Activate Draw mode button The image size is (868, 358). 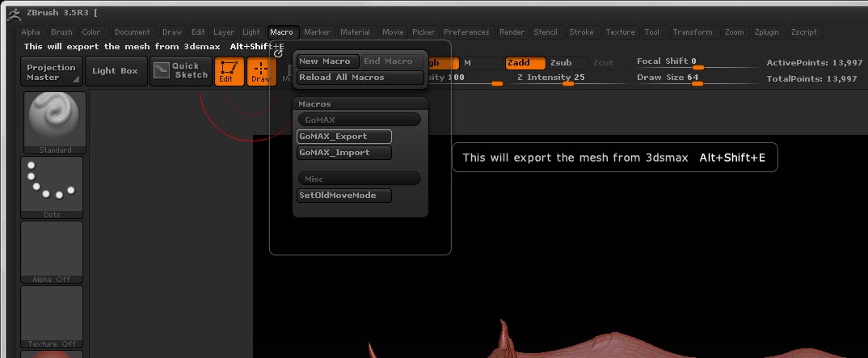click(260, 71)
